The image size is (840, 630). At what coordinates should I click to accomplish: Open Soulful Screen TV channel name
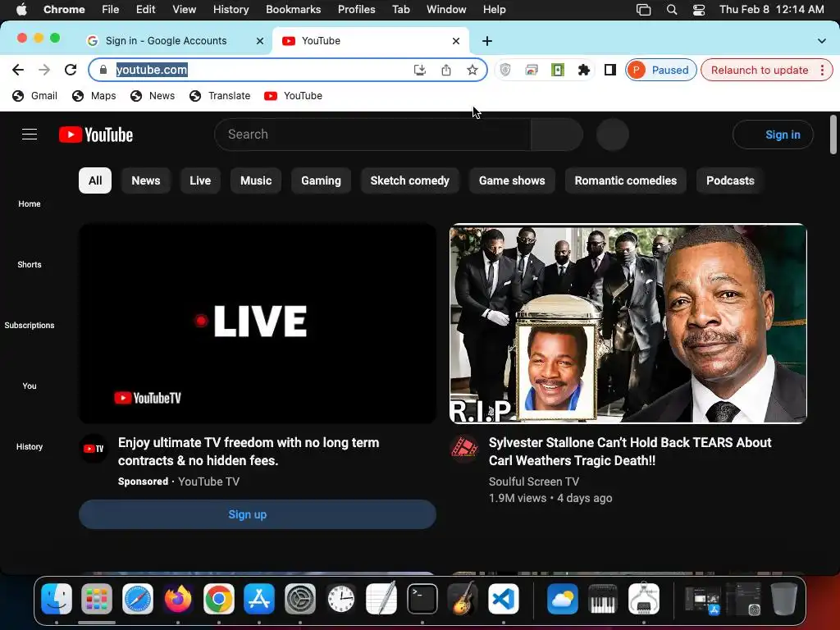[533, 482]
